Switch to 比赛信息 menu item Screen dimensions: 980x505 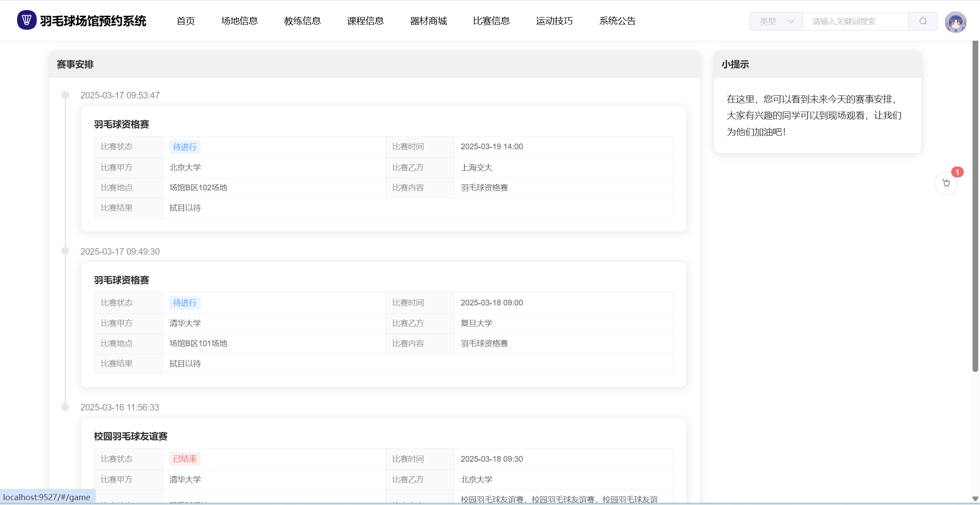(491, 21)
